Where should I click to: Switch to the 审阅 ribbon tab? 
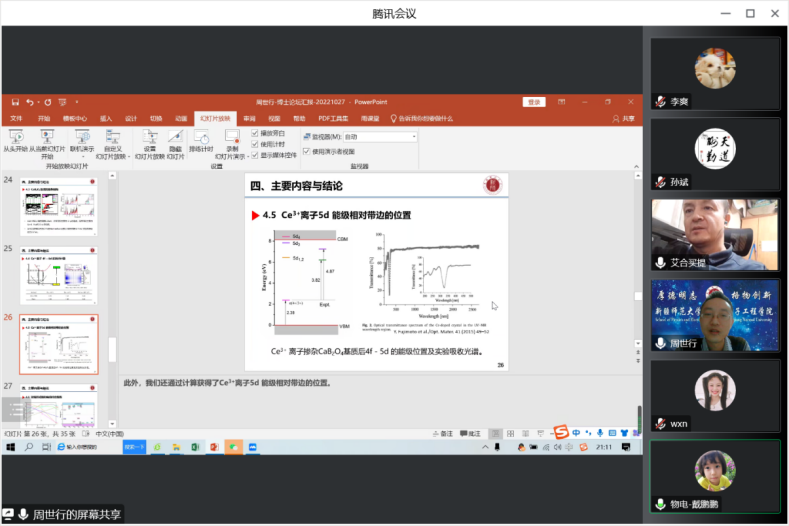(x=249, y=118)
